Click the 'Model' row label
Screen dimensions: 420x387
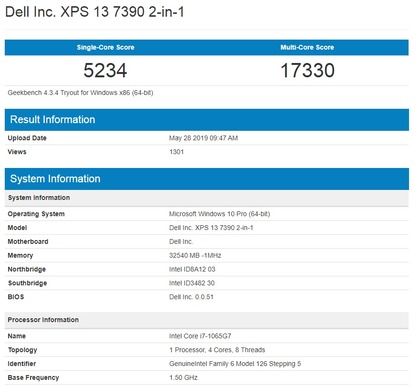[x=17, y=228]
